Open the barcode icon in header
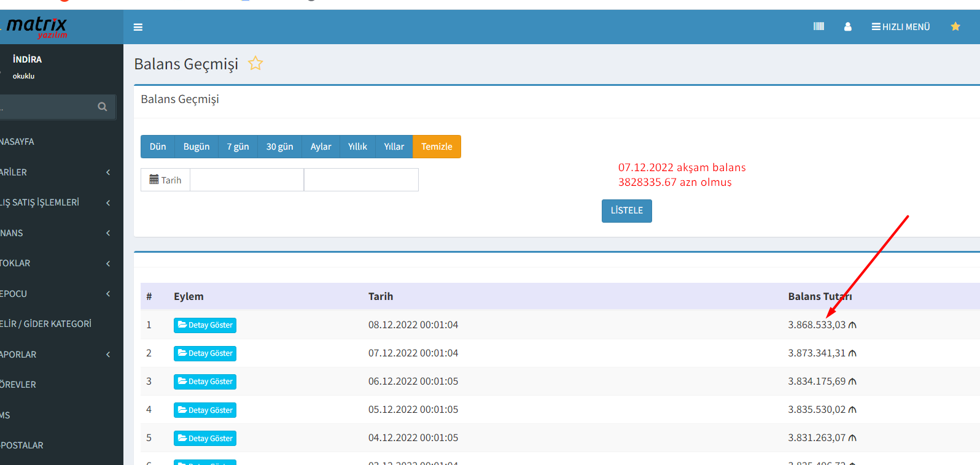 click(819, 26)
